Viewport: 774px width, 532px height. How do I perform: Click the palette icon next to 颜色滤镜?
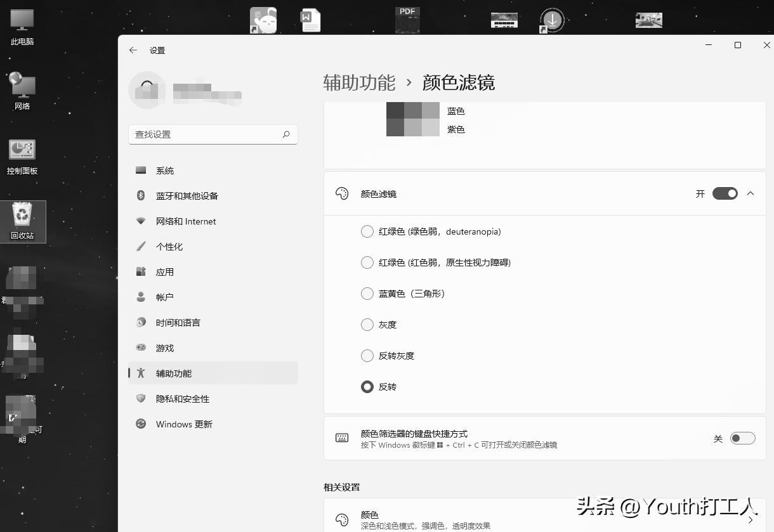[x=341, y=193]
